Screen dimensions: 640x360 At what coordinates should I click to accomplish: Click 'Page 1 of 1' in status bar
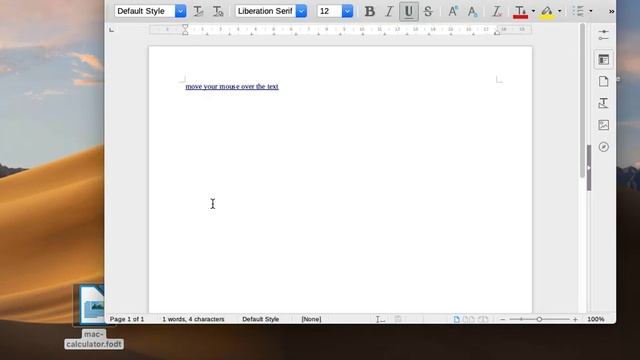pyautogui.click(x=127, y=319)
